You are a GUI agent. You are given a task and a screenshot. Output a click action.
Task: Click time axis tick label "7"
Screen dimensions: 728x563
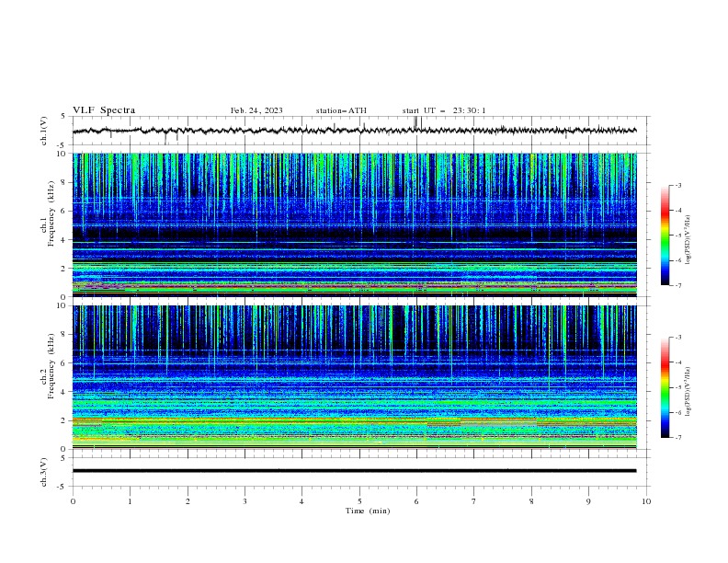point(473,501)
